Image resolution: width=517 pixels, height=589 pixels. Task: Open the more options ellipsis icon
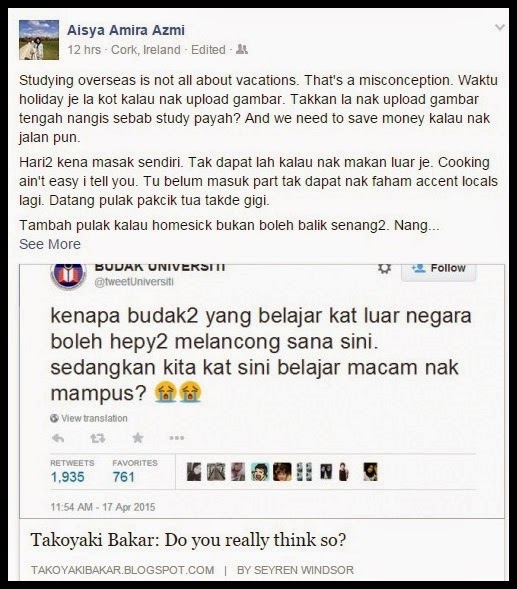pos(177,438)
